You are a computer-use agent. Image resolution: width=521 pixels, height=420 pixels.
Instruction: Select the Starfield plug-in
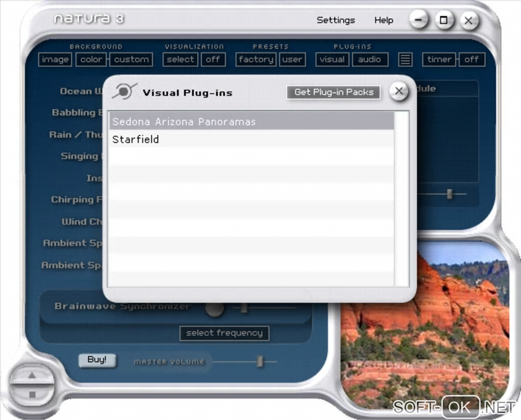(x=251, y=139)
